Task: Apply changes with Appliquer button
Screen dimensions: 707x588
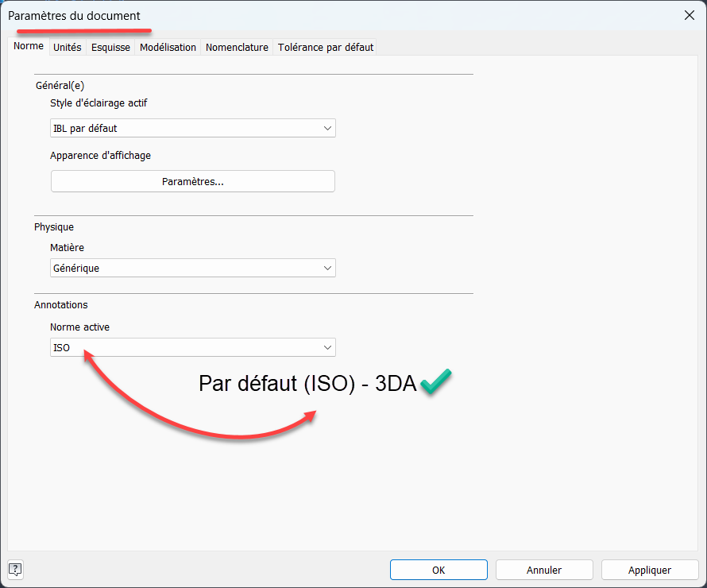Action: tap(649, 570)
